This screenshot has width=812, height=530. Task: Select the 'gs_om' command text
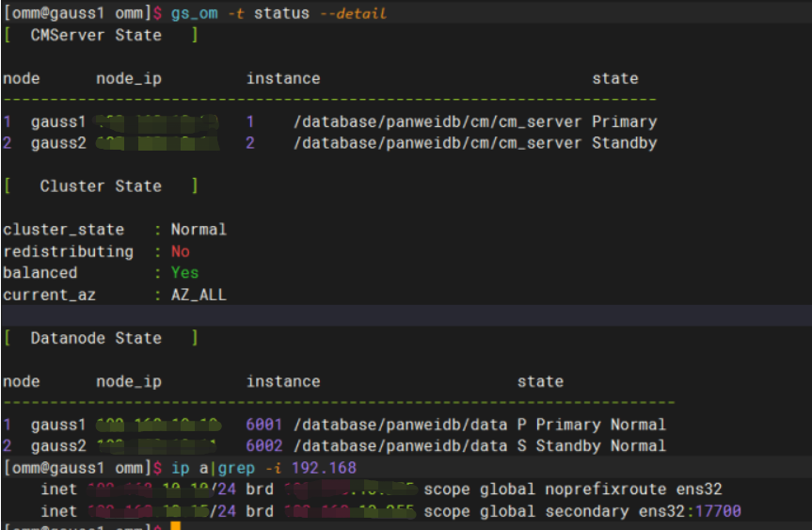pos(194,13)
